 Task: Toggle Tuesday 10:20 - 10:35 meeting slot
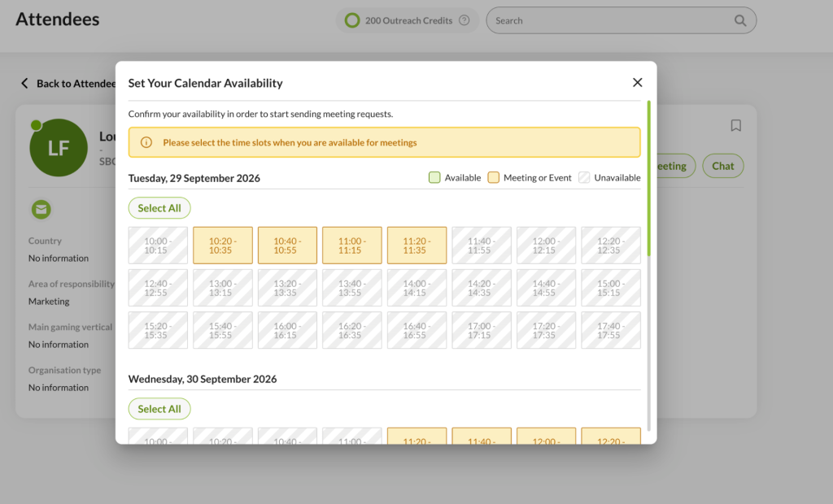(x=223, y=245)
